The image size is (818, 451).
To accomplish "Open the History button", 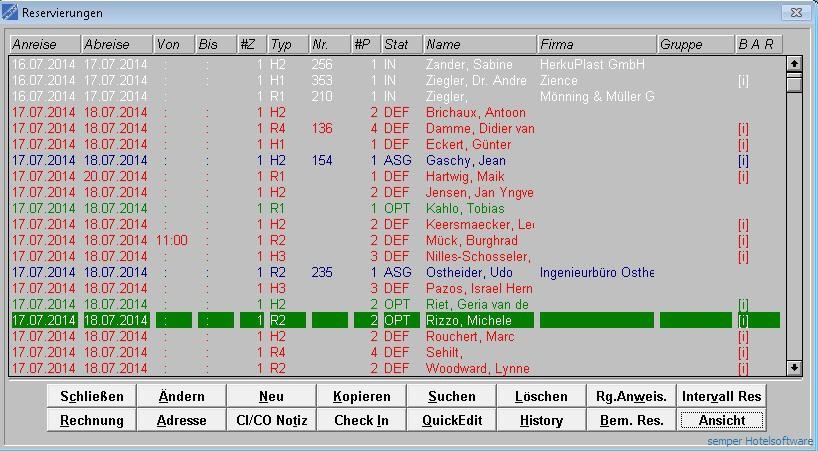I will 541,420.
